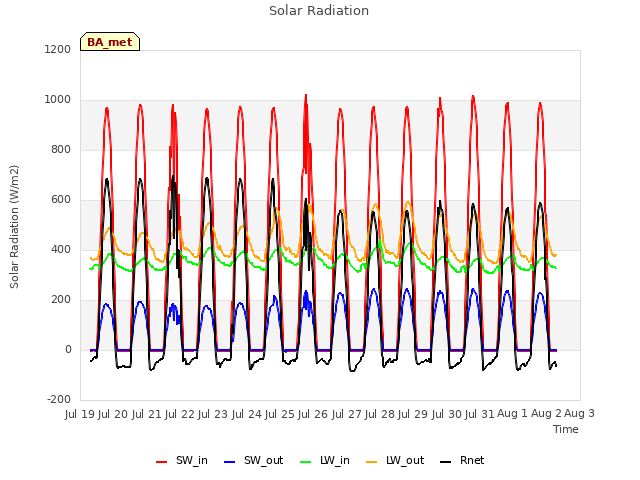Toggle SW_out series in legend
Viewport: 640px width, 480px height.
tap(253, 461)
